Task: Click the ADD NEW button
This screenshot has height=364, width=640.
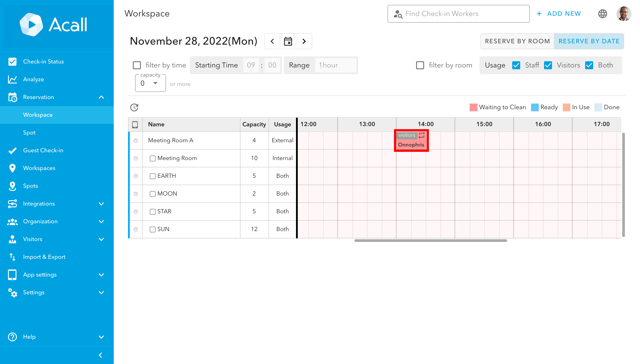Action: tap(559, 14)
